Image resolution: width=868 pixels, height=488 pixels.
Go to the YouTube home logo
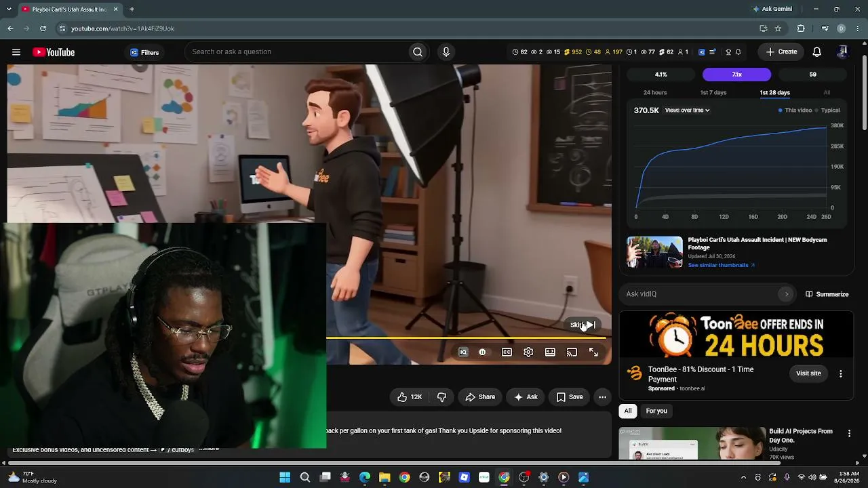pyautogui.click(x=54, y=52)
